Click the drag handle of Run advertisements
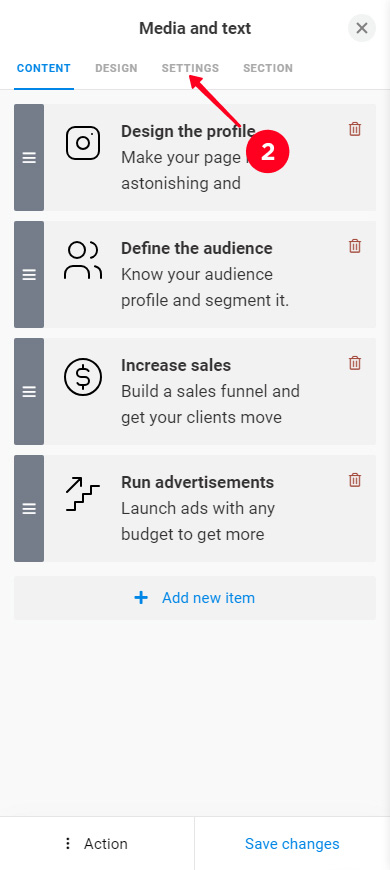 pyautogui.click(x=29, y=509)
